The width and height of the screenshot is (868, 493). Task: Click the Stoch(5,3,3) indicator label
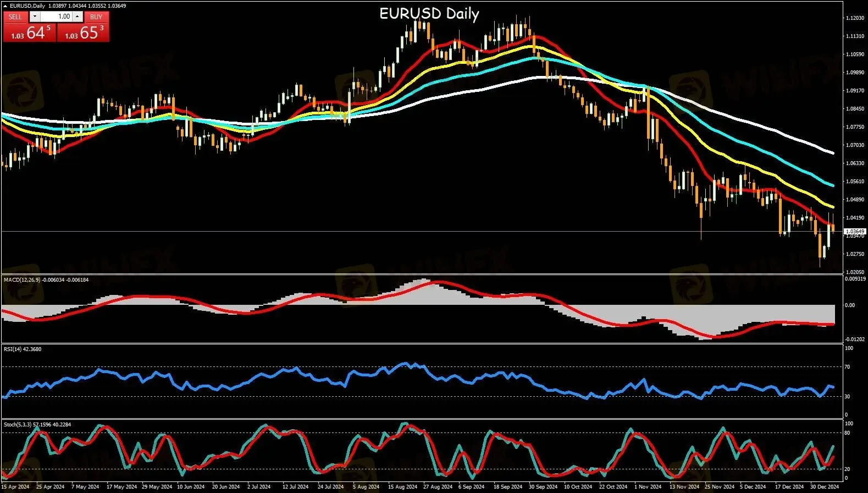tap(18, 424)
